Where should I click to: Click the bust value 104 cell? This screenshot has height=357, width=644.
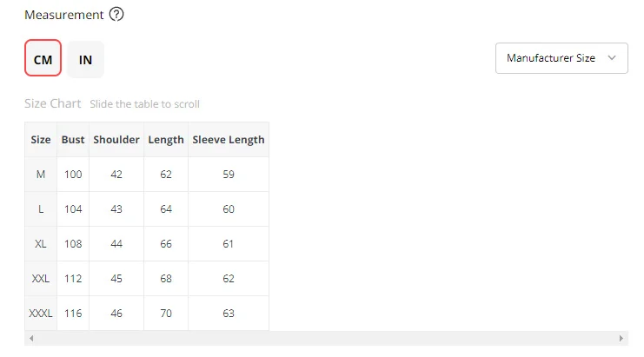click(73, 208)
